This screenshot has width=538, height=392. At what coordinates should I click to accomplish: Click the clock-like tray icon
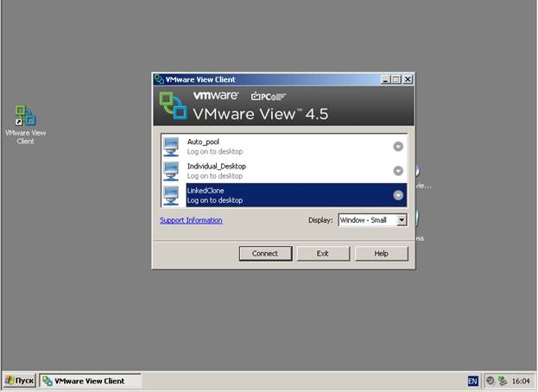(x=491, y=381)
